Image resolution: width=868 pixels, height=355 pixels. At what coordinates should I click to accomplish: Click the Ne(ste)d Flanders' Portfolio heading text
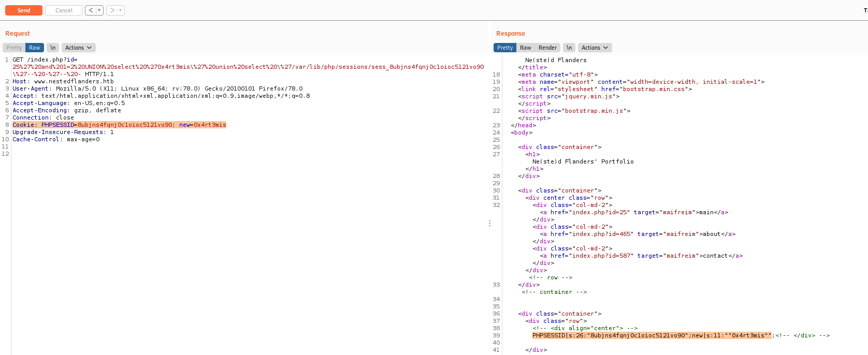pos(583,161)
